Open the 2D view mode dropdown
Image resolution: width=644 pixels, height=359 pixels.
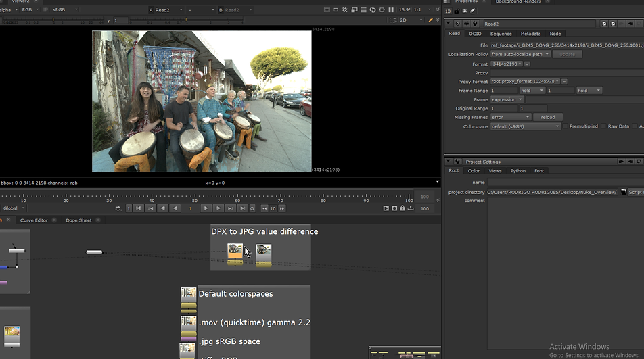(411, 20)
